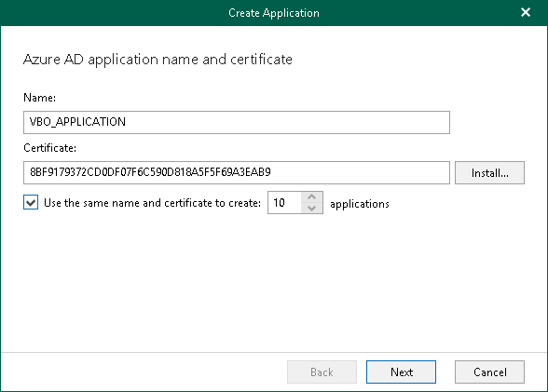This screenshot has height=392, width=548.
Task: Cancel the application creation wizard
Action: pos(489,372)
